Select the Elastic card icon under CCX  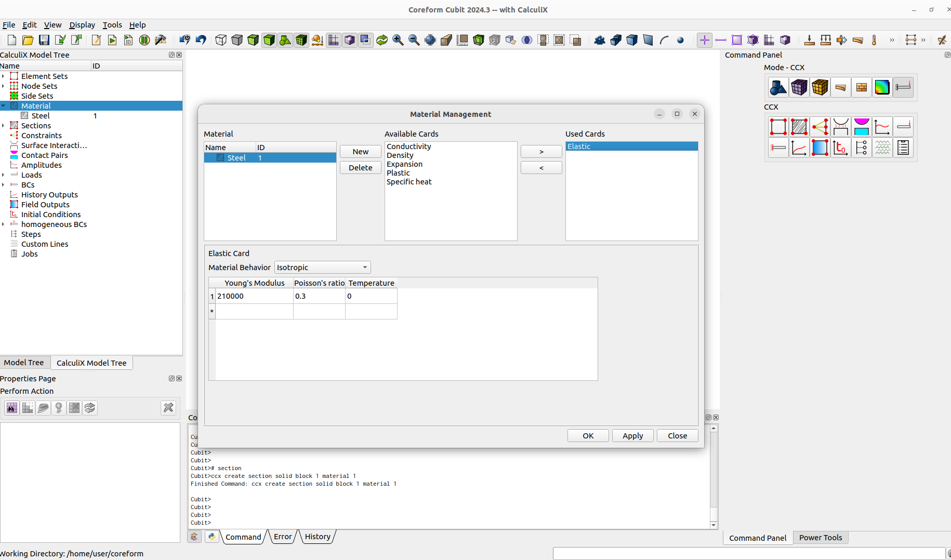coord(778,126)
